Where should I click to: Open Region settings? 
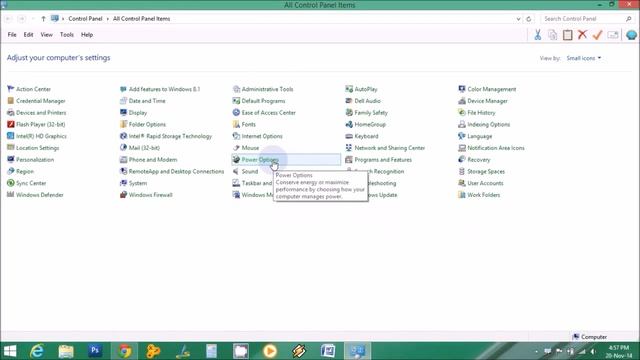(x=20, y=171)
